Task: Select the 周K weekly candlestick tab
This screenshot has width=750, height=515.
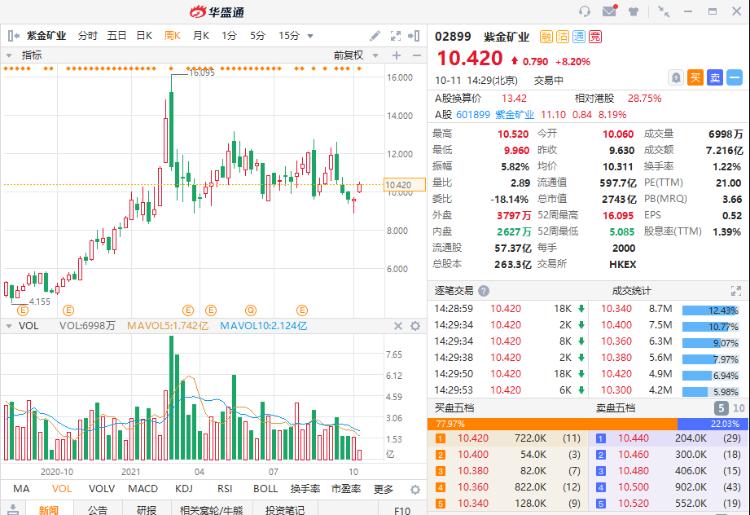Action: click(172, 36)
